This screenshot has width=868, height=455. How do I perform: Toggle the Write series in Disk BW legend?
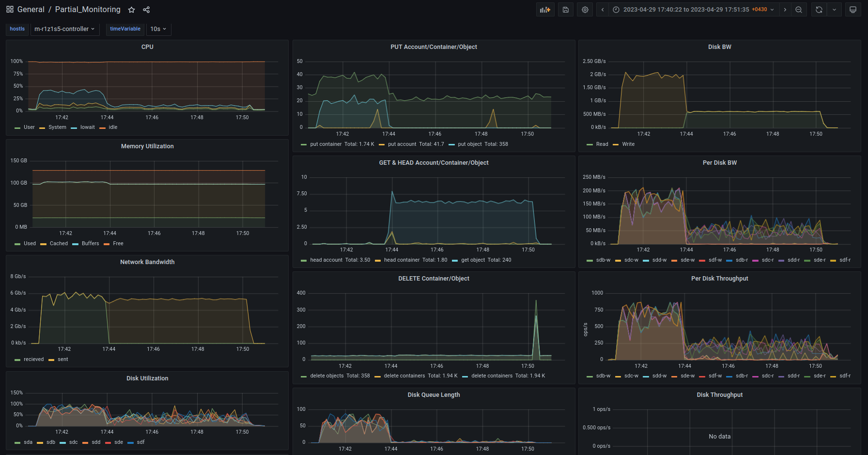tap(628, 144)
